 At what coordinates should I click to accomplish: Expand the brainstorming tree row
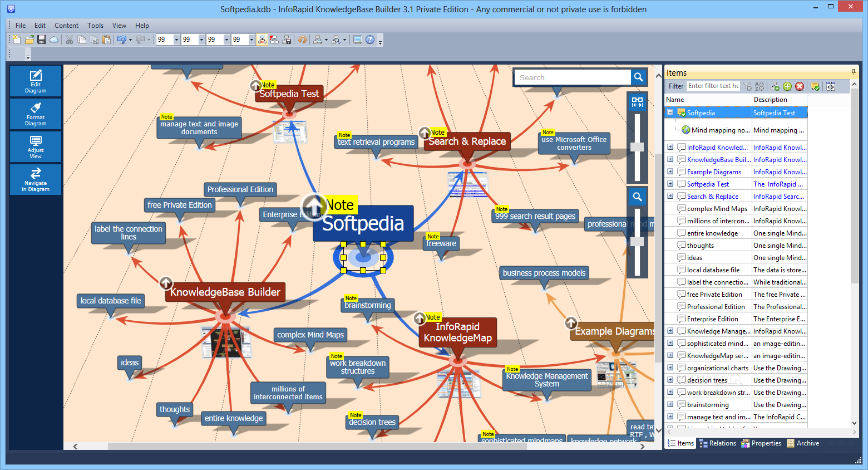click(670, 404)
